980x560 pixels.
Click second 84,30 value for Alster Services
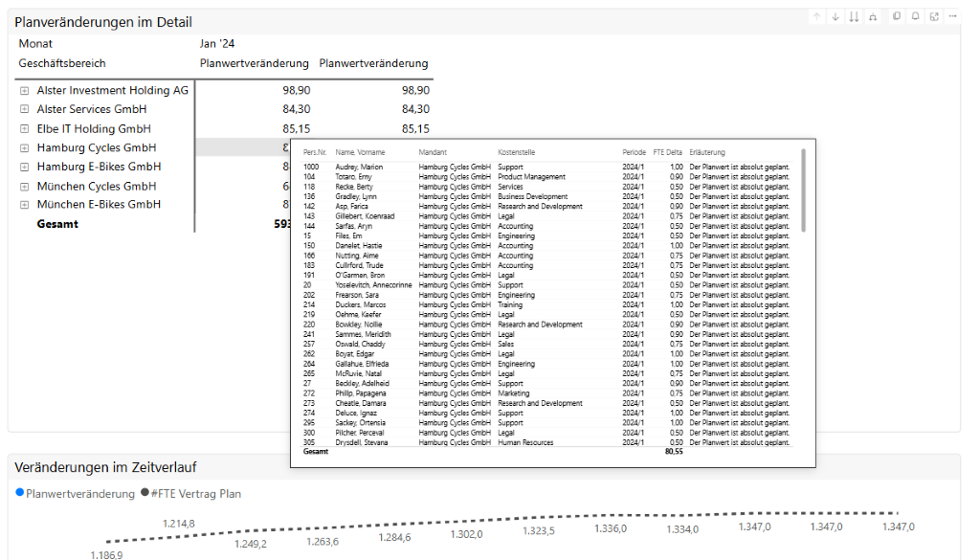(415, 109)
